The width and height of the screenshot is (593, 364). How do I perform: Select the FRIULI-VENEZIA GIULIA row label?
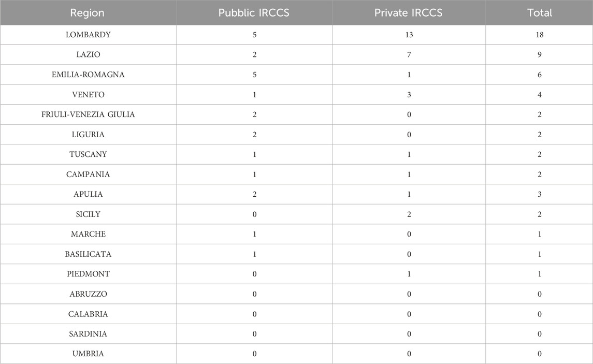click(x=88, y=114)
